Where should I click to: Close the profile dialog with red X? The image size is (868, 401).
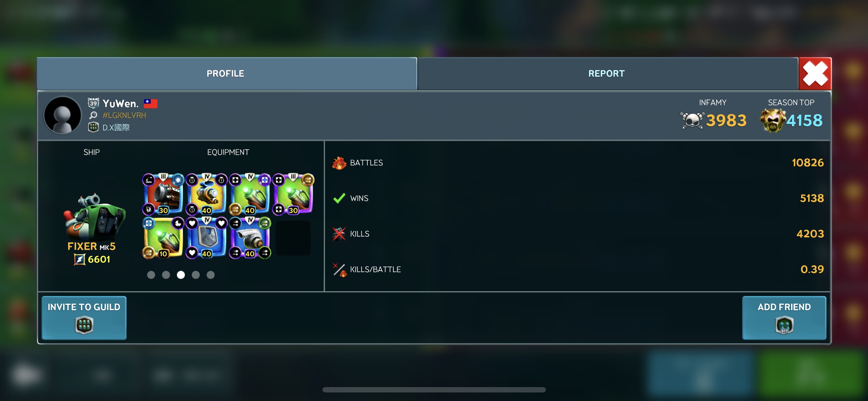click(815, 73)
